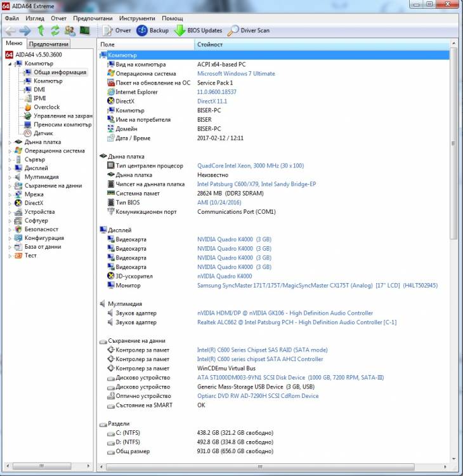The height and width of the screenshot is (476, 463).
Task: Select the DMI tree item
Action: (x=35, y=89)
